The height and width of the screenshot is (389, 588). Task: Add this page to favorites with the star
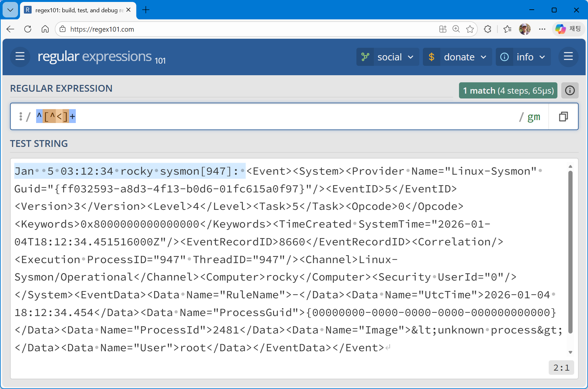coord(470,29)
